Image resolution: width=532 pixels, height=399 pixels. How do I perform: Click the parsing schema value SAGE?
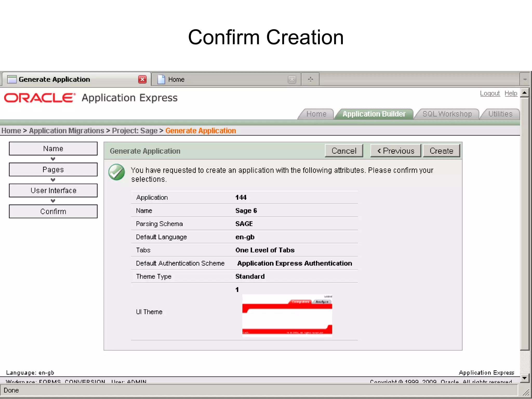tap(244, 224)
